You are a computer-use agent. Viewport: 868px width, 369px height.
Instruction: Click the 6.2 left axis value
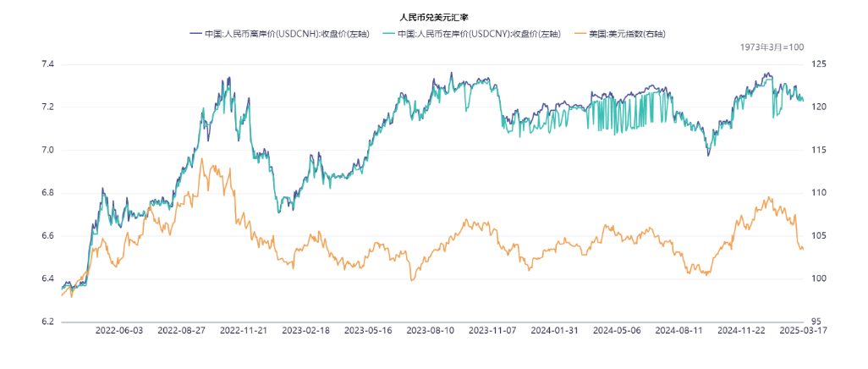pos(47,322)
